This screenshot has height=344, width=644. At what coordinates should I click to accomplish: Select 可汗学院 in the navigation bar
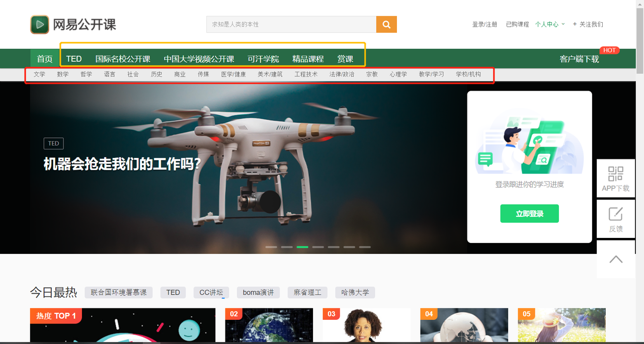(x=264, y=58)
